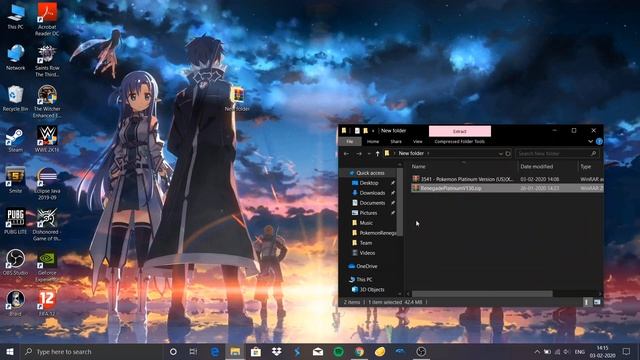Click the taskbar search box
This screenshot has height=360, width=640.
(92, 351)
